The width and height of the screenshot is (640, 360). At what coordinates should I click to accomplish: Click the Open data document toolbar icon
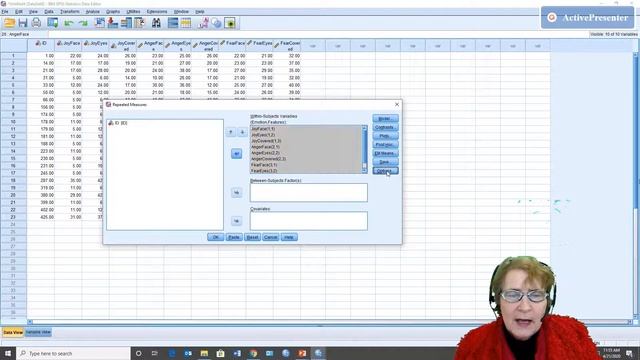(x=9, y=23)
